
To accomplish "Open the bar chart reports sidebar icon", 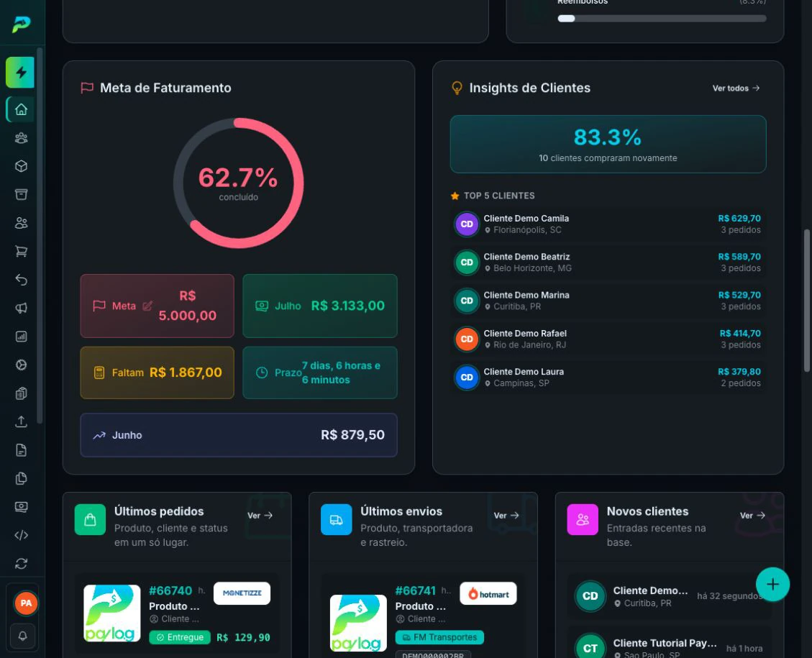I will pyautogui.click(x=22, y=337).
